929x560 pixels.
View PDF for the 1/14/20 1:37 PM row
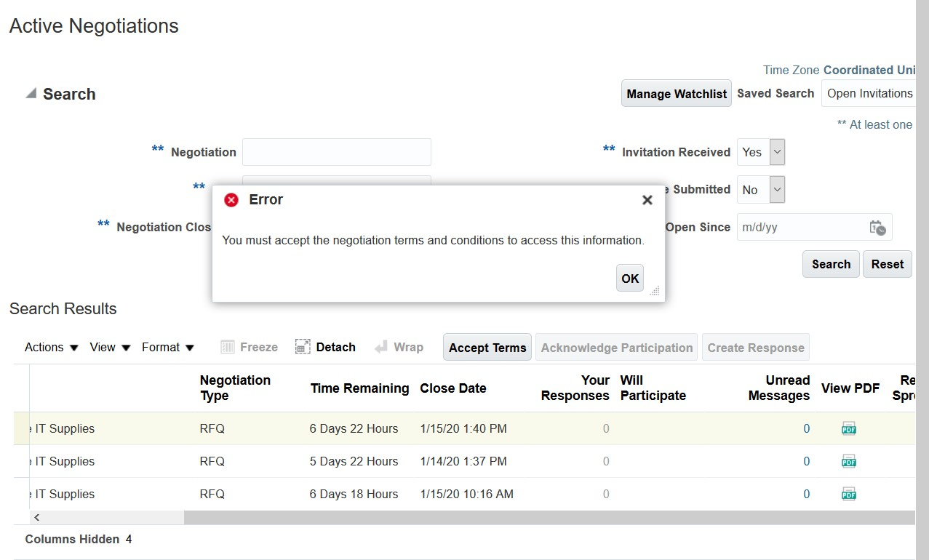pos(848,461)
